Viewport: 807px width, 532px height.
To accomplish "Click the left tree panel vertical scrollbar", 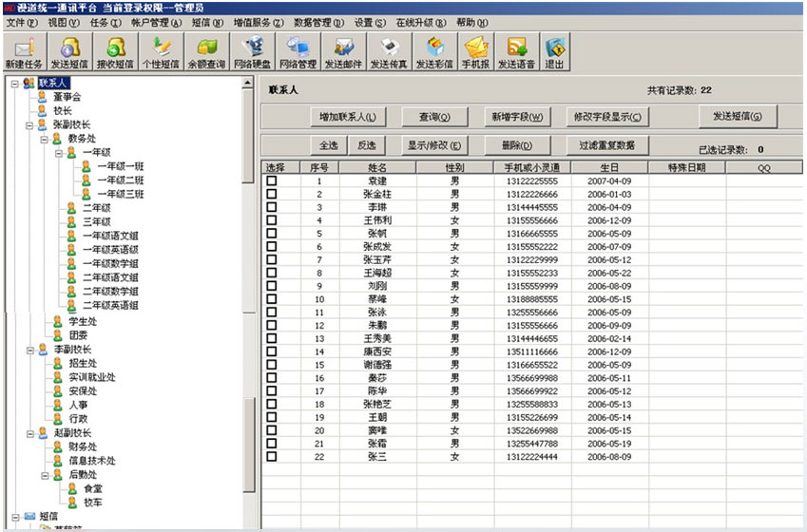I will click(250, 285).
